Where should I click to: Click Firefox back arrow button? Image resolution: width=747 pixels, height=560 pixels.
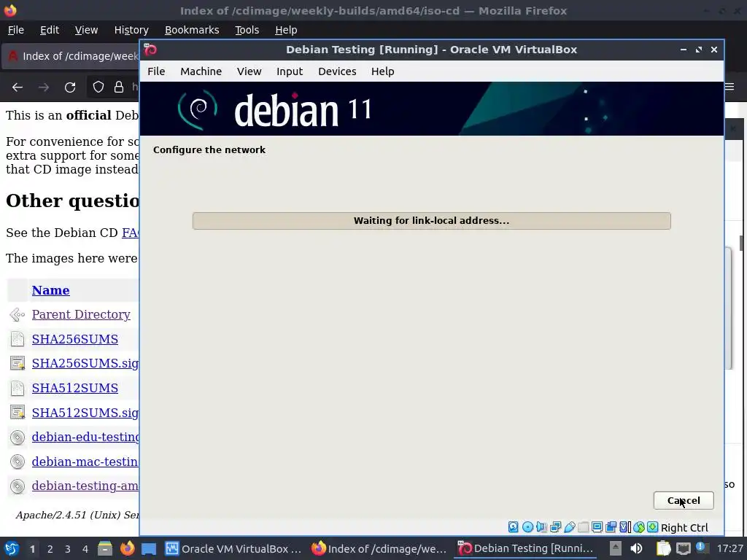point(18,87)
